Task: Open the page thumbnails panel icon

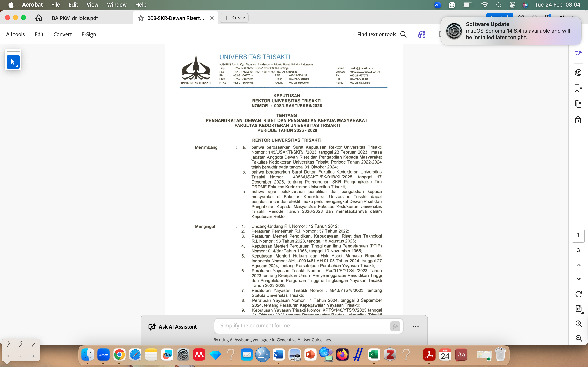Action: tap(578, 104)
